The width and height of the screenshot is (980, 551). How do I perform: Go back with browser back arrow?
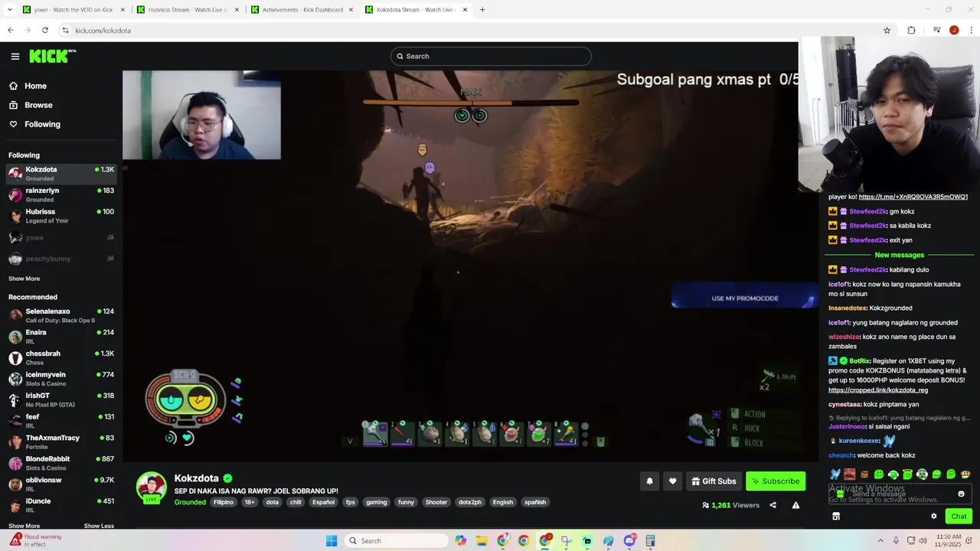click(10, 31)
